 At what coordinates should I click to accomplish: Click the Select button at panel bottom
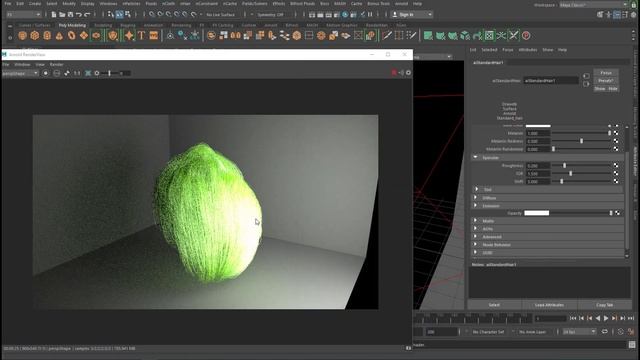coord(494,305)
